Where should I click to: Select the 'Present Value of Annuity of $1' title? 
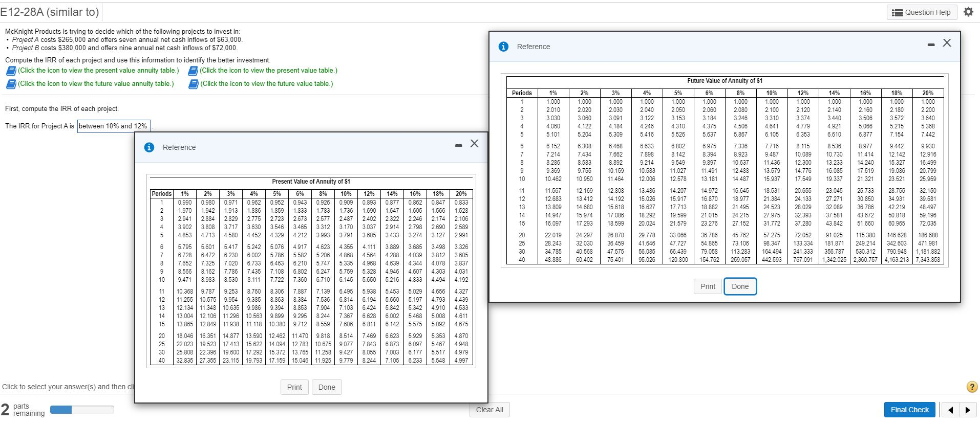point(311,182)
